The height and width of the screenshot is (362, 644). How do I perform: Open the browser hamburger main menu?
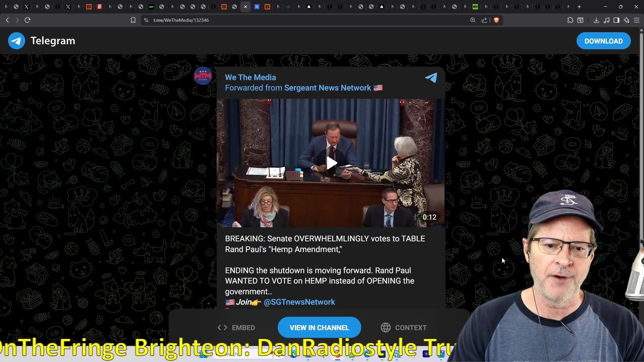click(636, 20)
